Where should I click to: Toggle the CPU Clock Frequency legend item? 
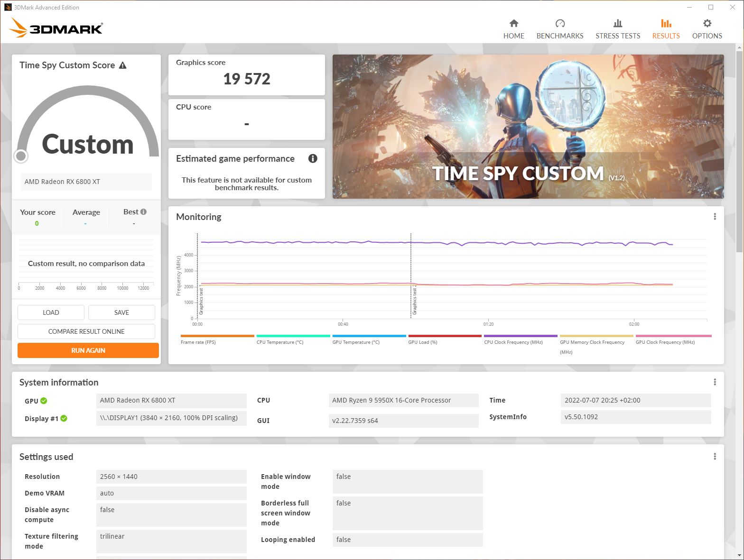click(x=521, y=340)
